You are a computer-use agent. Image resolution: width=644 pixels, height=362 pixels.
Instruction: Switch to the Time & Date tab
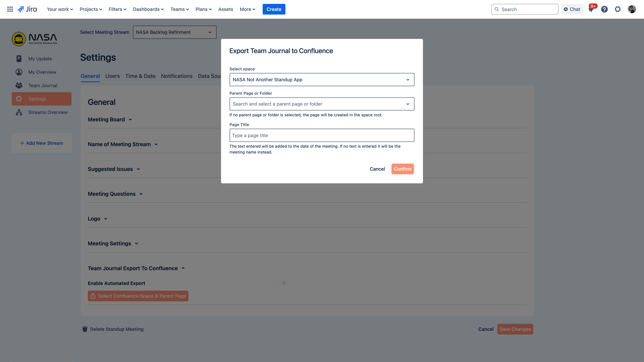[x=140, y=76]
